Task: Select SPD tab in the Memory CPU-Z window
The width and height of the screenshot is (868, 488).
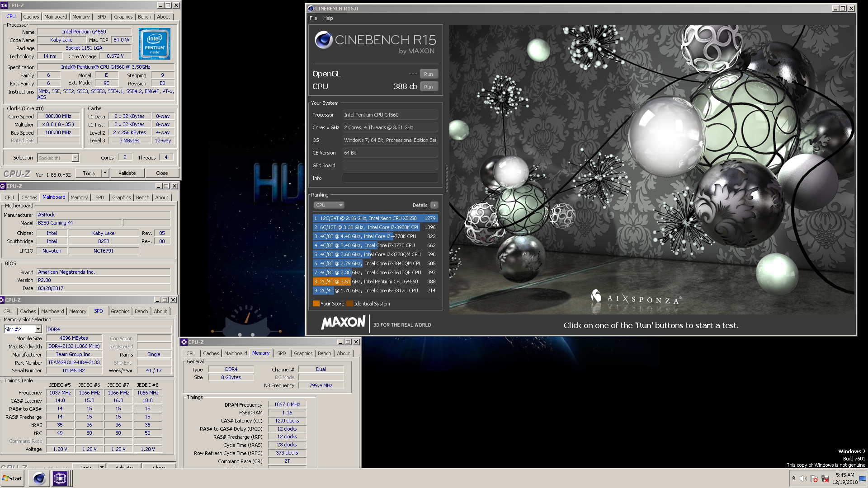Action: tap(282, 353)
